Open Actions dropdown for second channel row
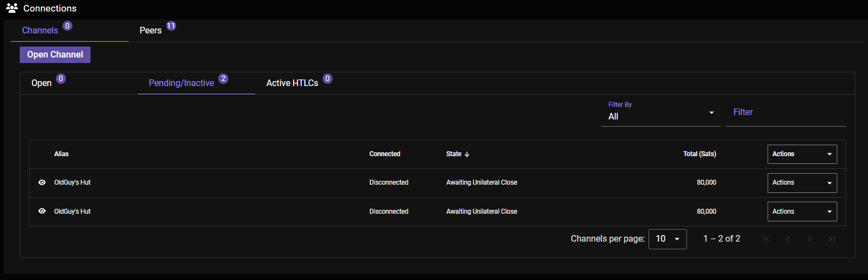 pos(802,212)
